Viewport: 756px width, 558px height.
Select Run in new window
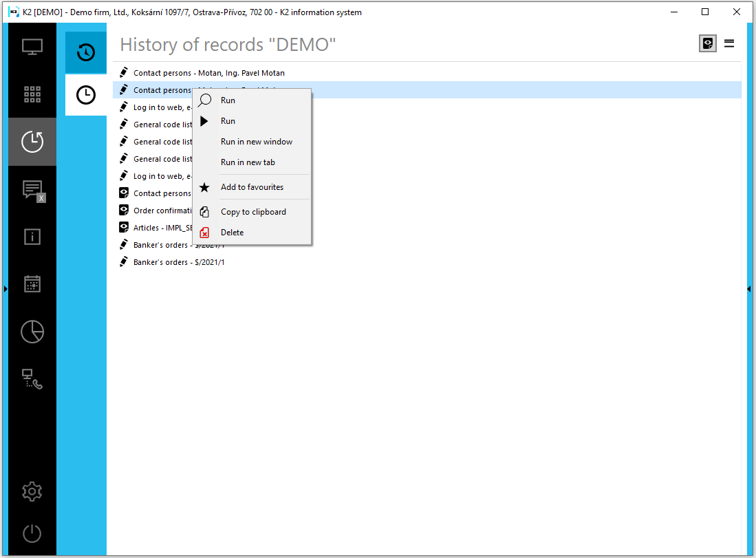click(x=252, y=142)
